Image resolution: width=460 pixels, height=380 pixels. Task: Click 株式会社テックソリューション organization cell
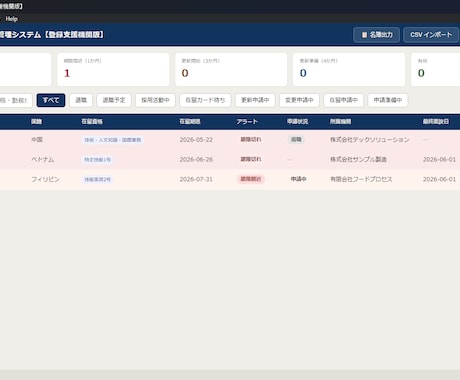click(x=370, y=140)
